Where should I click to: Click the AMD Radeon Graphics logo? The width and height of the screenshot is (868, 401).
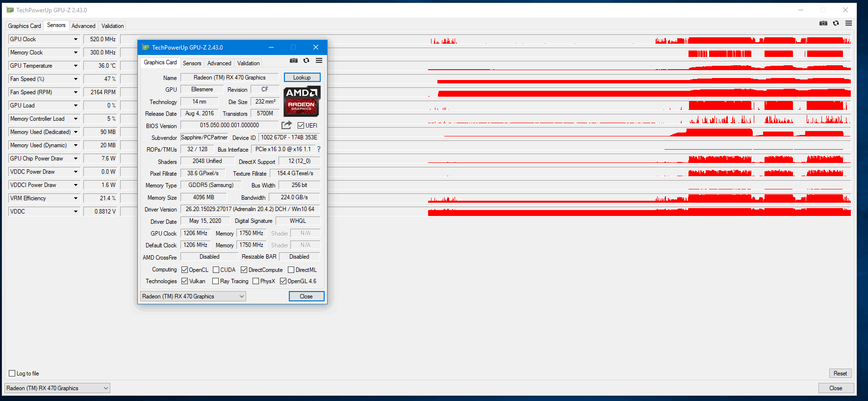pos(302,101)
